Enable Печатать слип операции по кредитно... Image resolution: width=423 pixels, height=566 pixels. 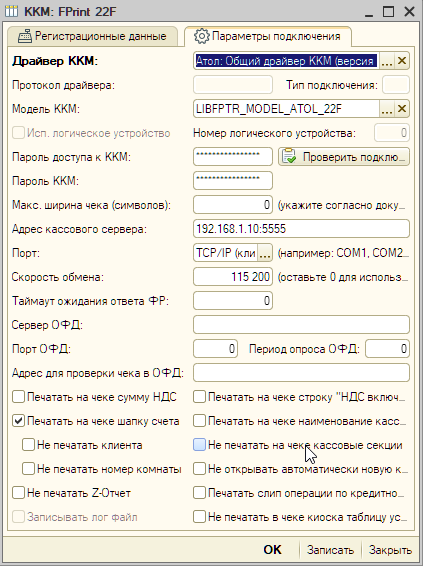click(200, 493)
